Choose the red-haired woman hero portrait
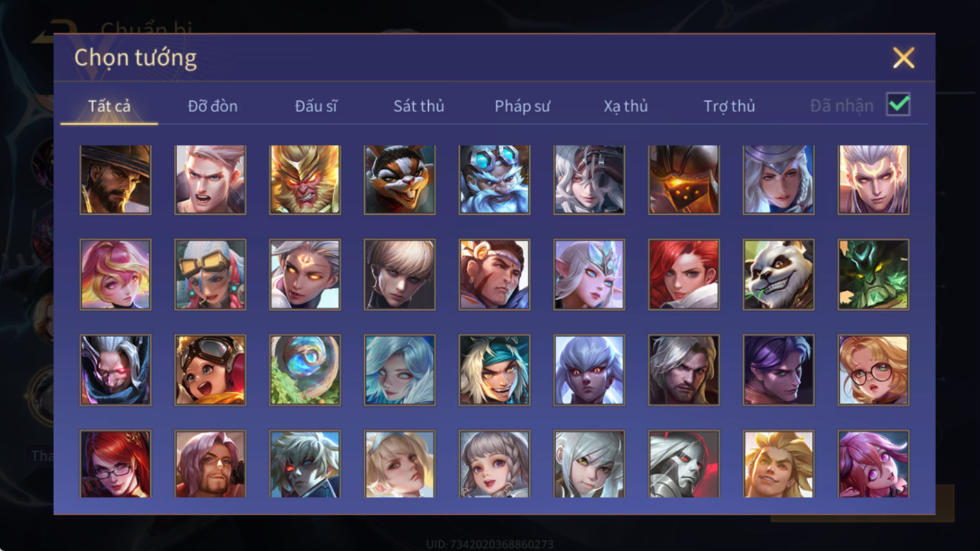This screenshot has width=980, height=551. 684,275
